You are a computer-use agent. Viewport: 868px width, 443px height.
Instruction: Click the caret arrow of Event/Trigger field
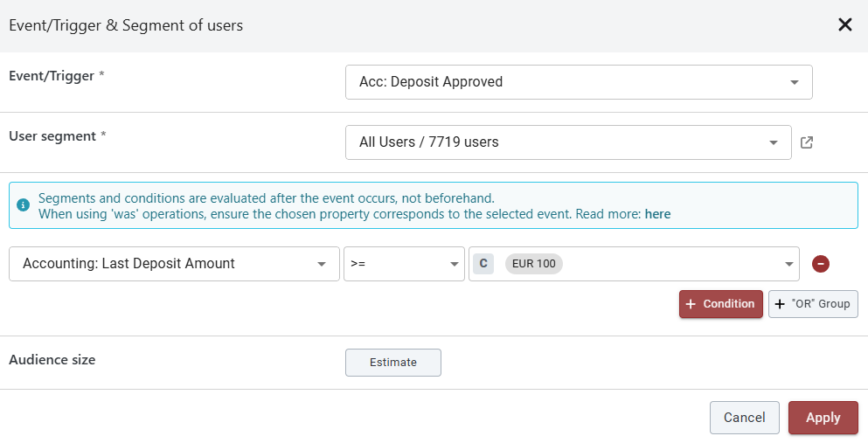tap(794, 82)
